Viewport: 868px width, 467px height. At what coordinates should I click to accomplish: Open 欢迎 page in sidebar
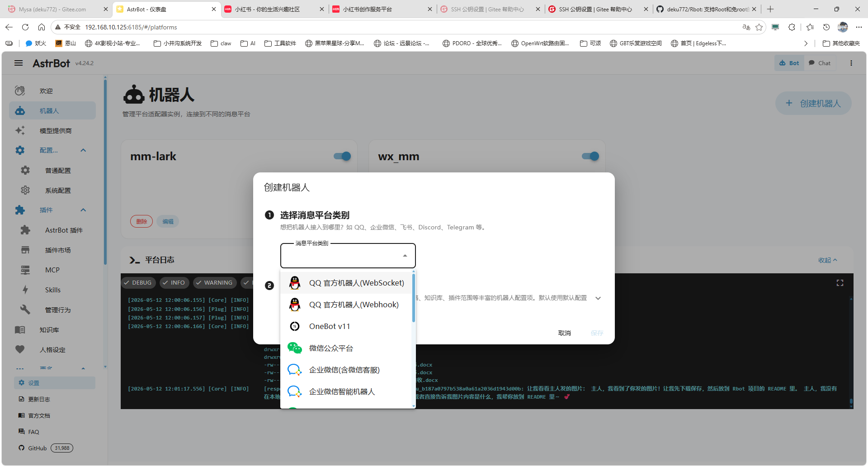52,91
